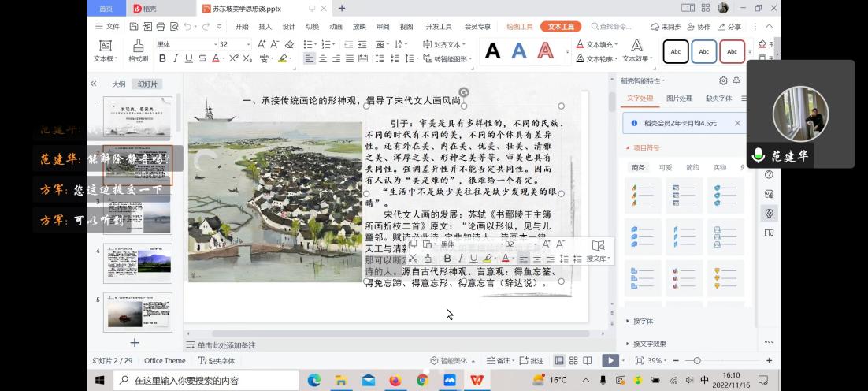Open the 开始 ribbon tab

click(x=241, y=27)
